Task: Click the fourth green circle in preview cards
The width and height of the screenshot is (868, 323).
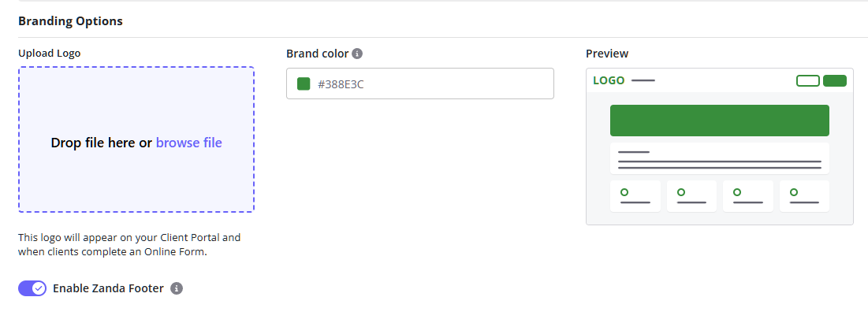Action: 794,192
